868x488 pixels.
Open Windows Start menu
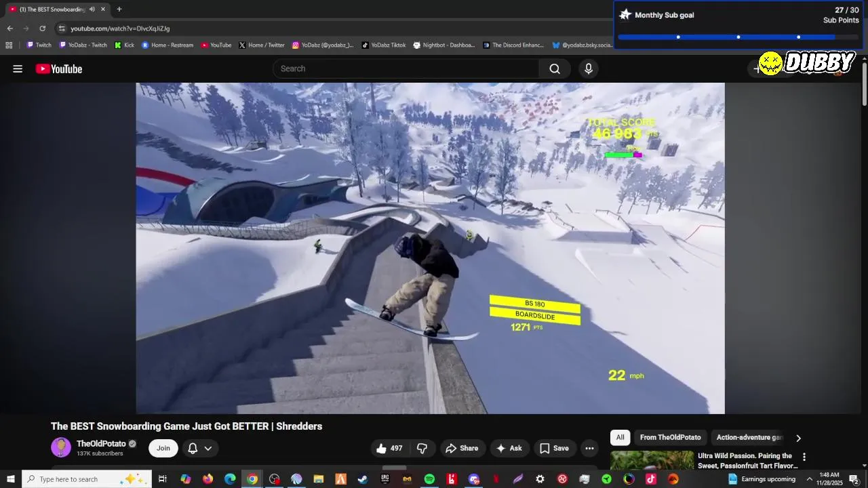(x=11, y=479)
